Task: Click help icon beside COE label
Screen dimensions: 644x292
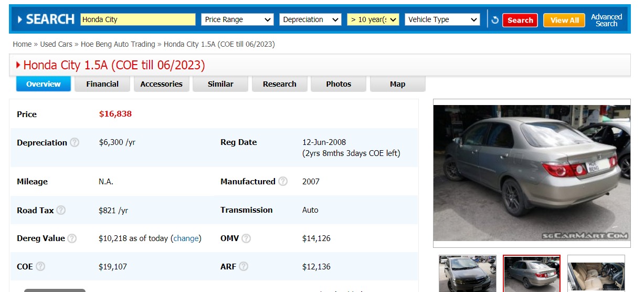Action: [x=40, y=266]
